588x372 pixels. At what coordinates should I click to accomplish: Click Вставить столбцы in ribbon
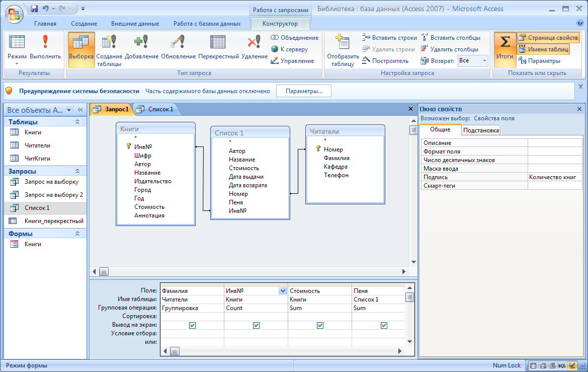(x=450, y=38)
